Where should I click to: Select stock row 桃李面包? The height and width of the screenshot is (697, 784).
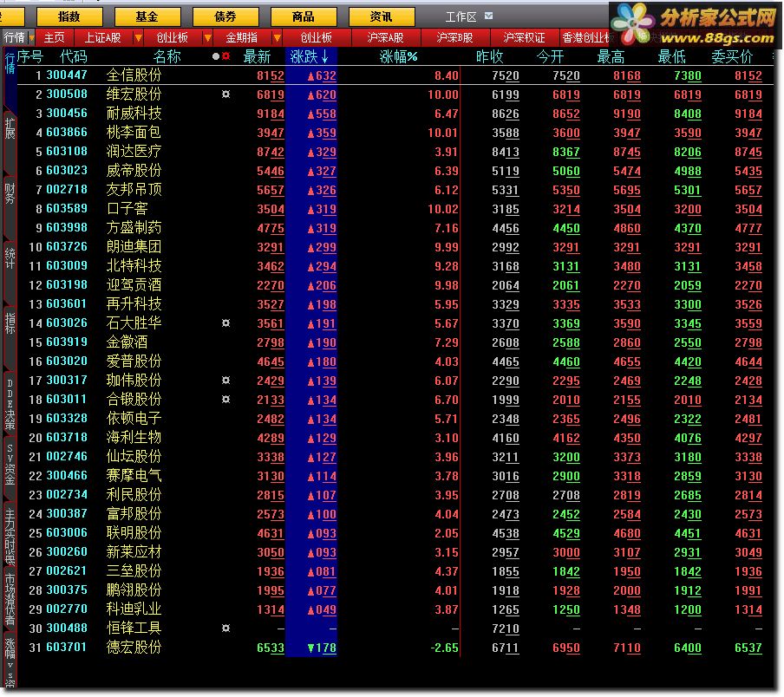tap(395, 133)
